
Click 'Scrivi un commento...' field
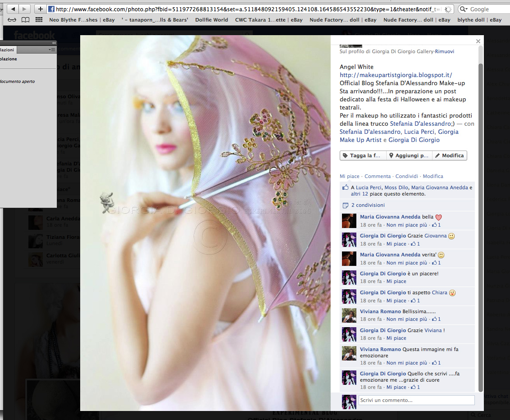click(x=416, y=400)
